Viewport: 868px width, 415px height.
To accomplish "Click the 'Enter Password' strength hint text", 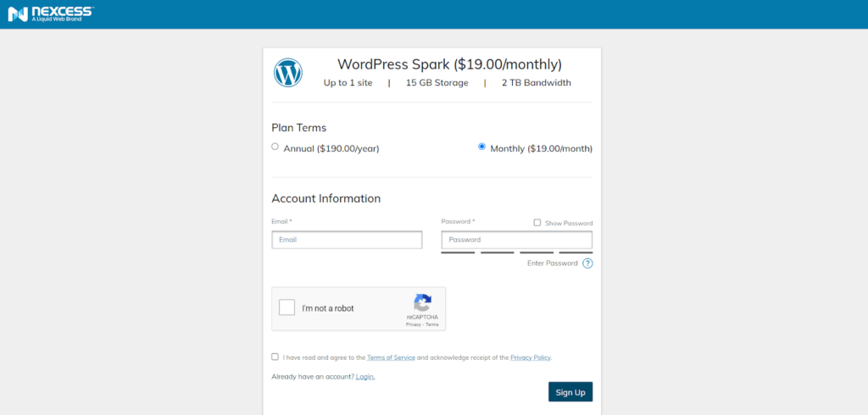I will (x=553, y=263).
